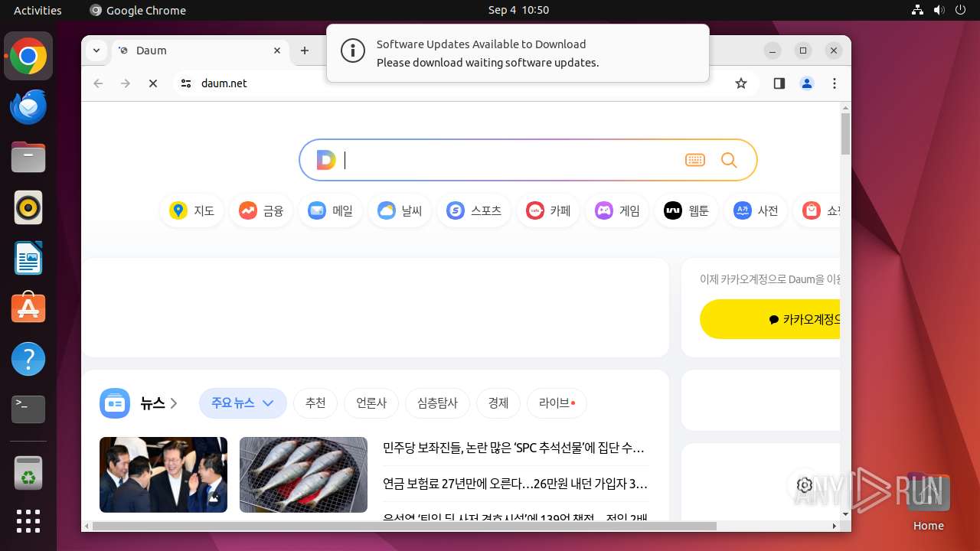980x551 pixels.
Task: Open the 카페 cafe shortcut
Action: (548, 210)
